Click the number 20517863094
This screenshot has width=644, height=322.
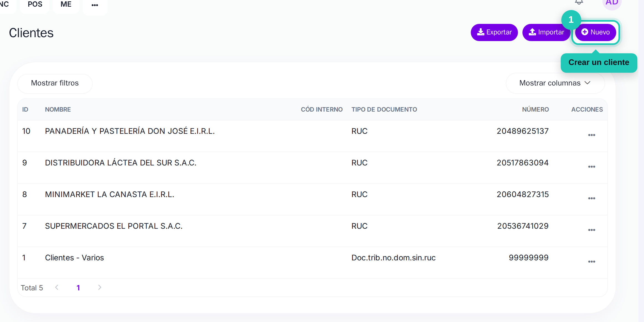click(523, 163)
